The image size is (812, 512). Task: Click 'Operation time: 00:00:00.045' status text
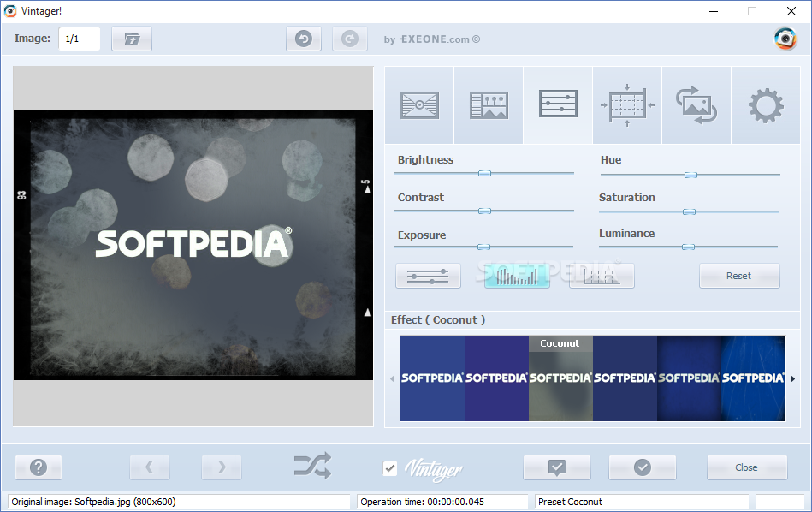(422, 502)
